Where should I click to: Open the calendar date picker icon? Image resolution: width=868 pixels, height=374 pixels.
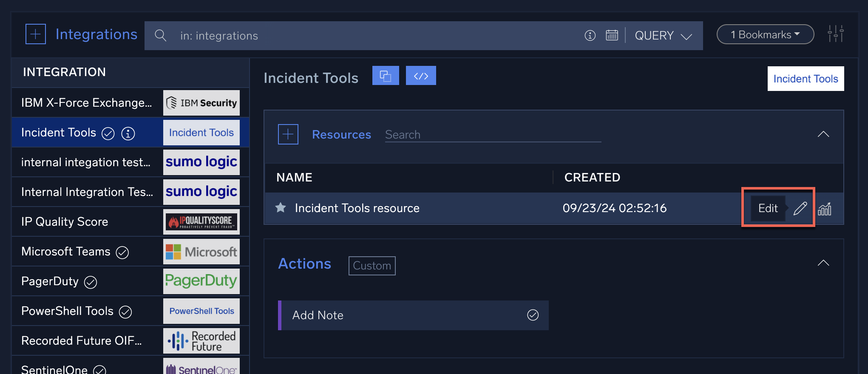tap(612, 35)
